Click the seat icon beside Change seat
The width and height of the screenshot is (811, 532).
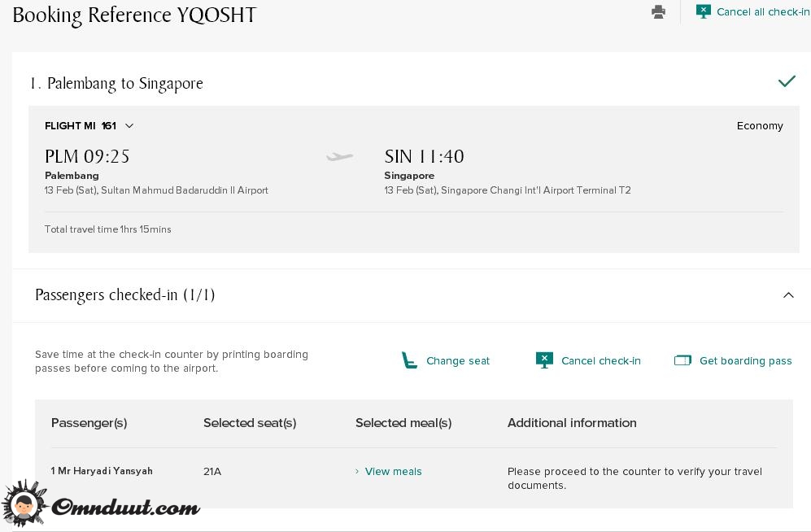pyautogui.click(x=410, y=360)
